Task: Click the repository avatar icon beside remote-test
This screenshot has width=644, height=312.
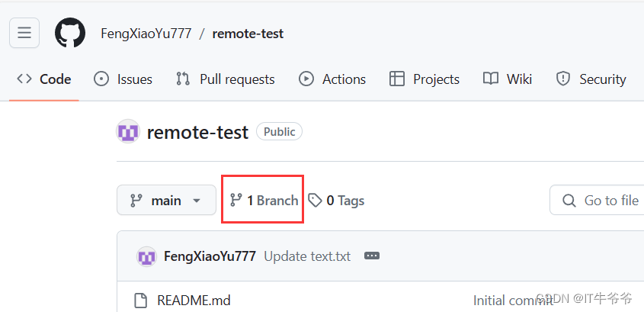Action: 128,132
